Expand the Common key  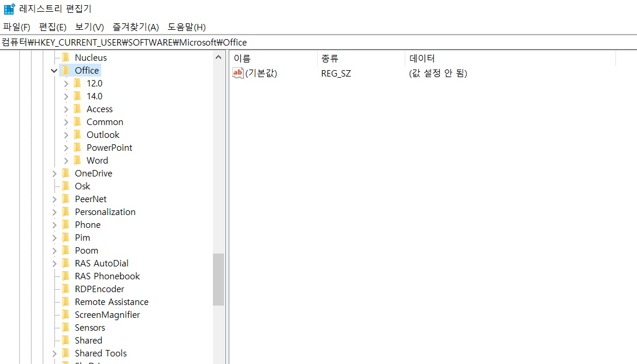pos(66,122)
